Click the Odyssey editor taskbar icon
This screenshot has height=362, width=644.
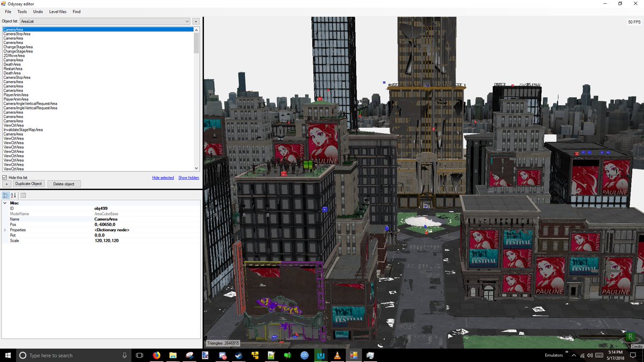[354, 355]
